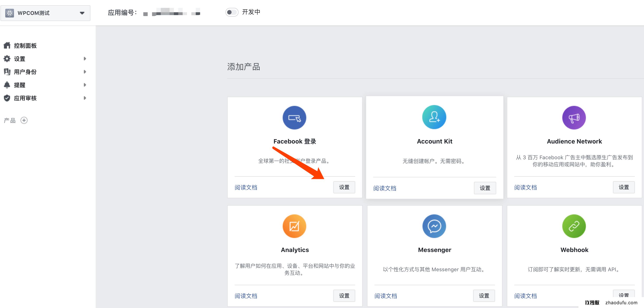Click the Webhook card title
644x308 pixels.
click(x=574, y=250)
